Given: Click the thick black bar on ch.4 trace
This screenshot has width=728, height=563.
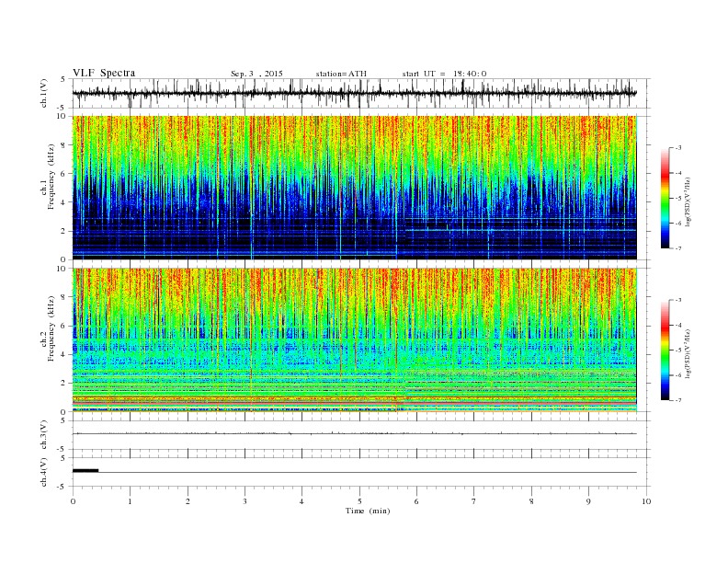Looking at the screenshot, I should coord(85,471).
